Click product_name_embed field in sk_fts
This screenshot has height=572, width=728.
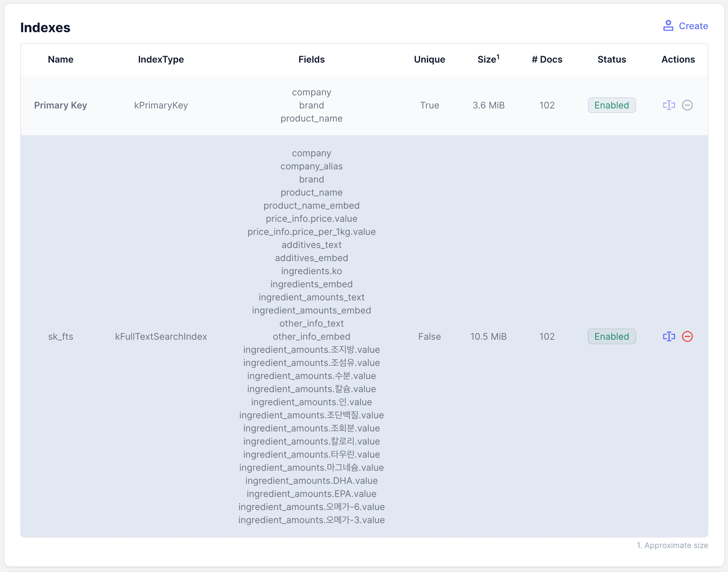(x=311, y=206)
